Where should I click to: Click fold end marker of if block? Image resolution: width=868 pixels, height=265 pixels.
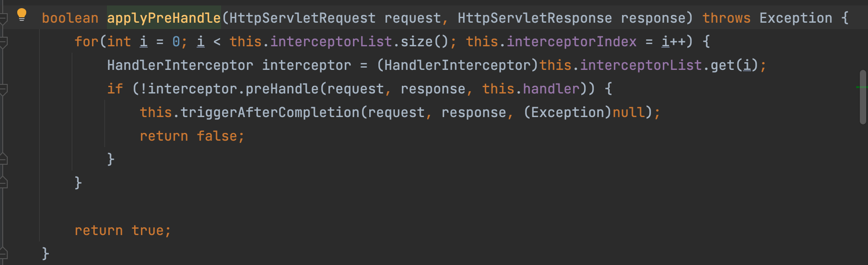click(3, 159)
